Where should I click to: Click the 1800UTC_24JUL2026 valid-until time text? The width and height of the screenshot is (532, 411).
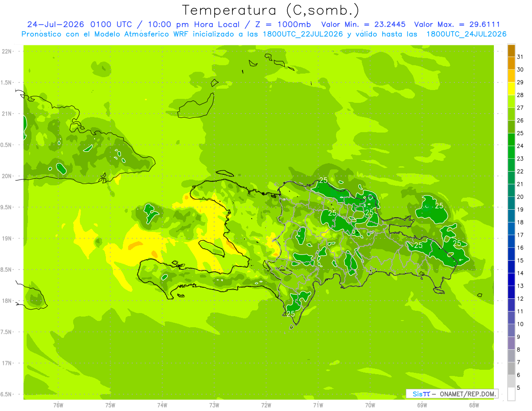(466, 34)
